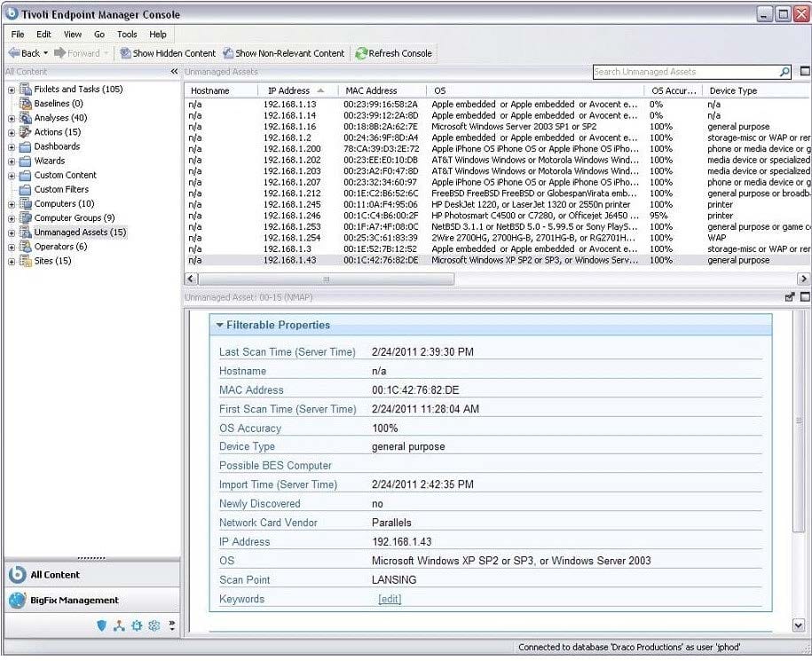The height and width of the screenshot is (661, 812).
Task: Expand the Actions tree node
Action: (x=12, y=133)
